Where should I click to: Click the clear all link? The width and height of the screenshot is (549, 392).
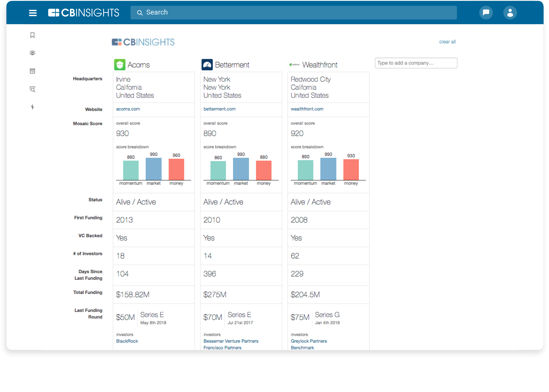pyautogui.click(x=447, y=42)
